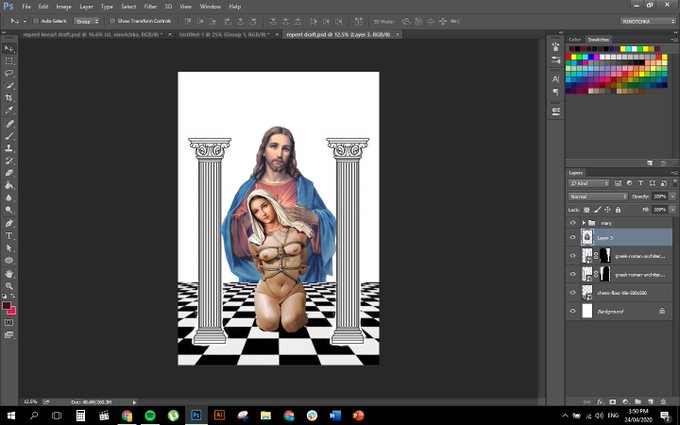Select the Path Selection tool
The height and width of the screenshot is (425, 680).
(9, 248)
